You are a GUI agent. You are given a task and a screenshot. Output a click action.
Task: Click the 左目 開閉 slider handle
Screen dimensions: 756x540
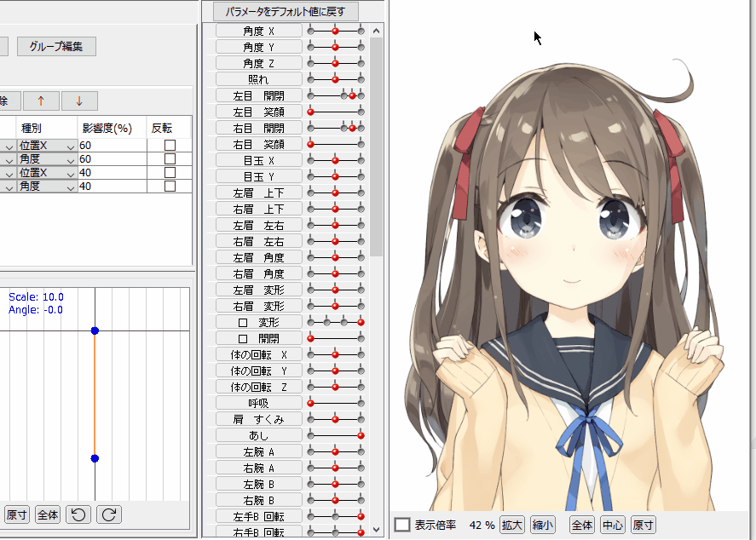(x=353, y=96)
